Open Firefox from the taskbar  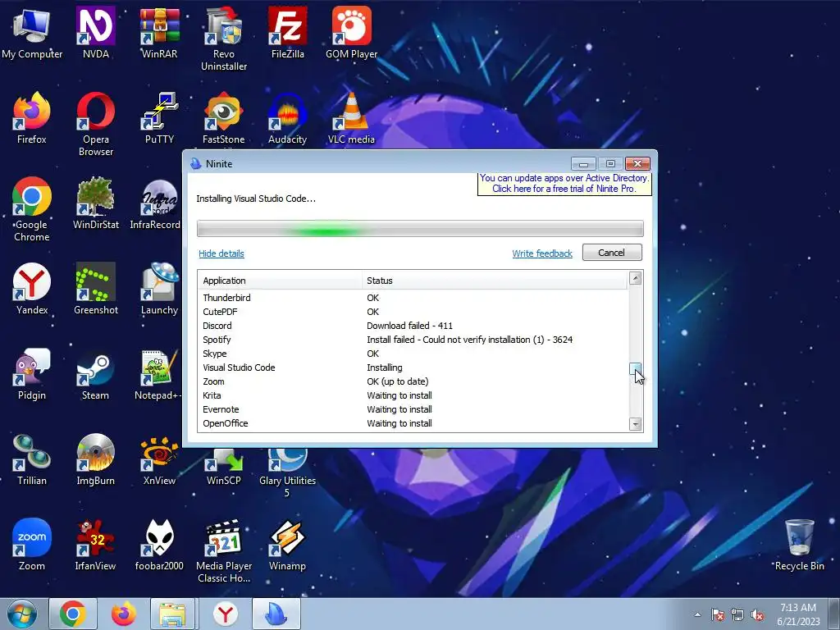(x=124, y=614)
